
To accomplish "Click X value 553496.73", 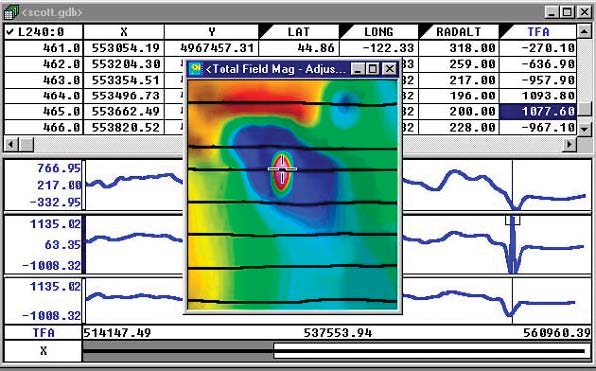I will click(x=124, y=95).
